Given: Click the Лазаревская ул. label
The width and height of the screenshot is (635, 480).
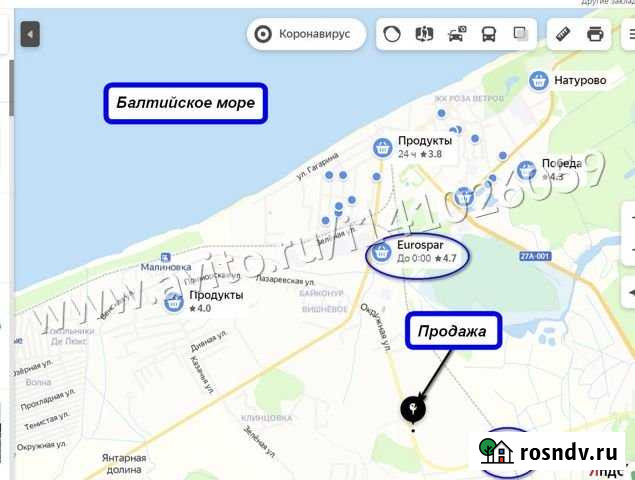Looking at the screenshot, I should pos(285,280).
